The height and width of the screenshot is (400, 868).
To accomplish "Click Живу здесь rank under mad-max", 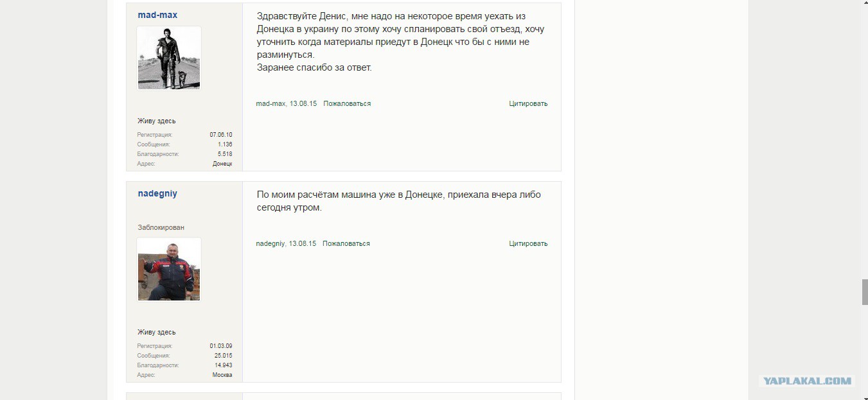I will [157, 121].
